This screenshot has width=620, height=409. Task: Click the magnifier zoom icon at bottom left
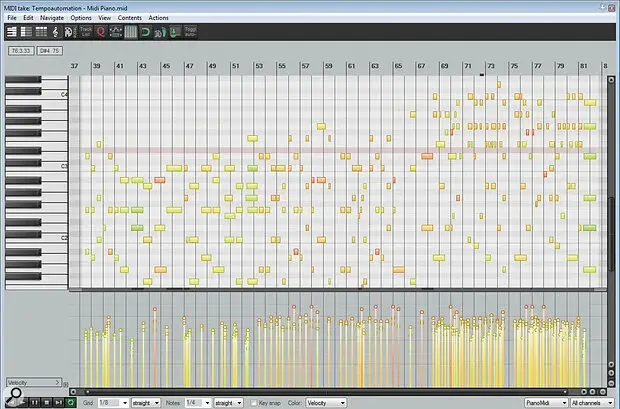point(15,394)
